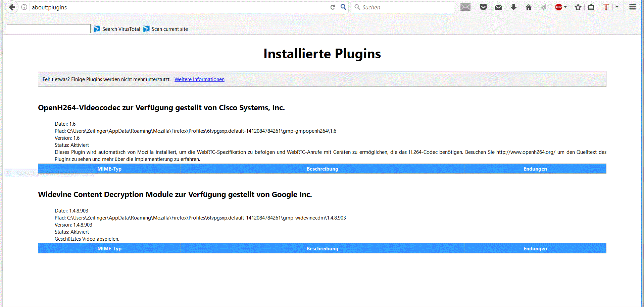The width and height of the screenshot is (644, 307).
Task: Open the site information icon beside the address
Action: coord(24,7)
